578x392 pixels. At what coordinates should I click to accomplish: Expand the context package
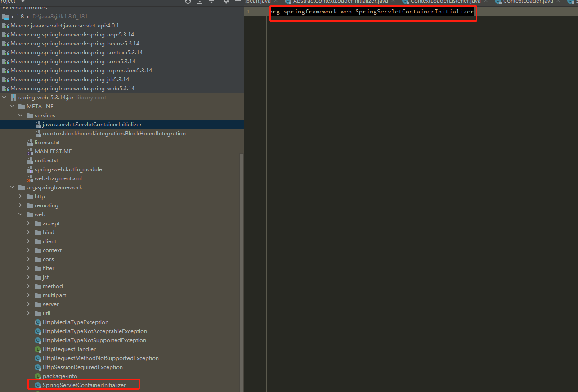click(x=29, y=250)
